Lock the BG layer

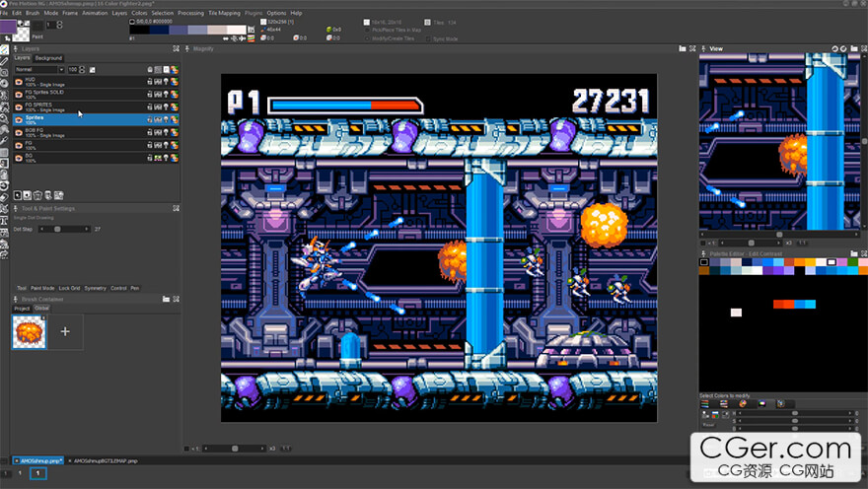point(150,158)
